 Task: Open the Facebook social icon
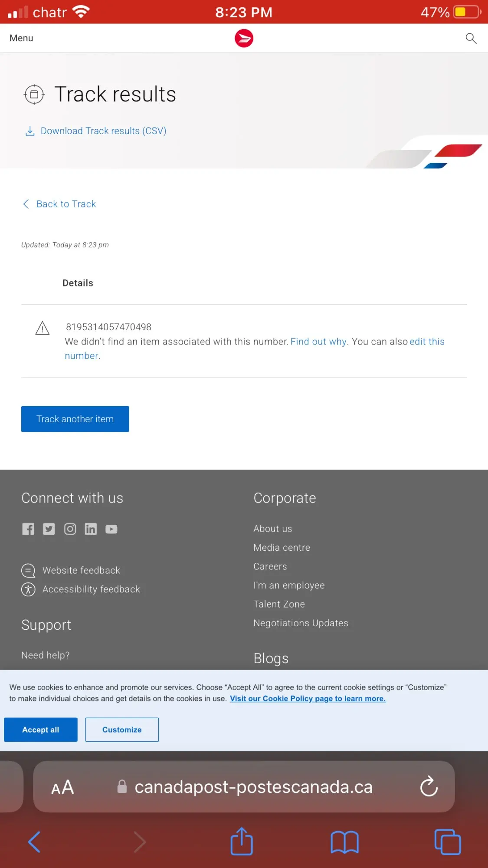[28, 529]
